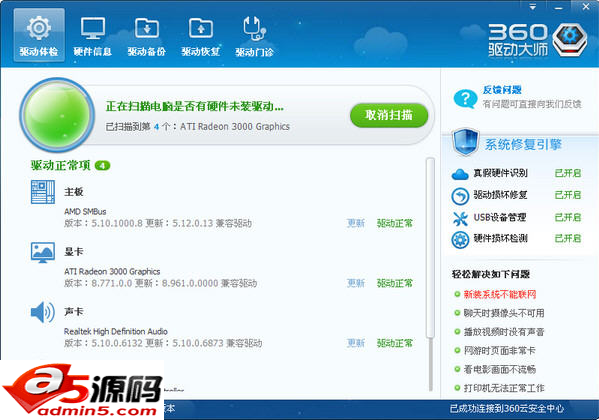Click 驱动正常 status for Realtek Audio
Image resolution: width=599 pixels, height=420 pixels.
tap(395, 343)
